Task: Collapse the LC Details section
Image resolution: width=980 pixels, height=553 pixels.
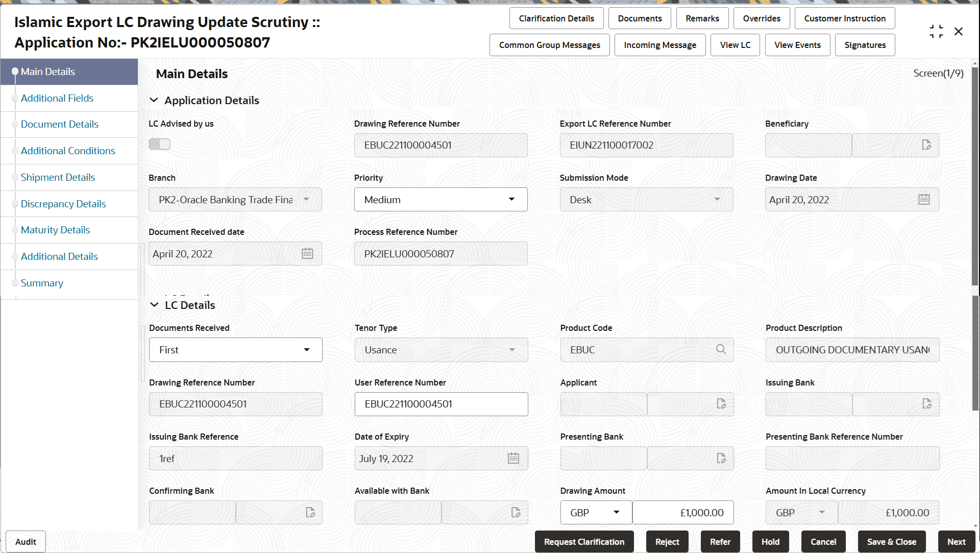Action: [x=154, y=305]
